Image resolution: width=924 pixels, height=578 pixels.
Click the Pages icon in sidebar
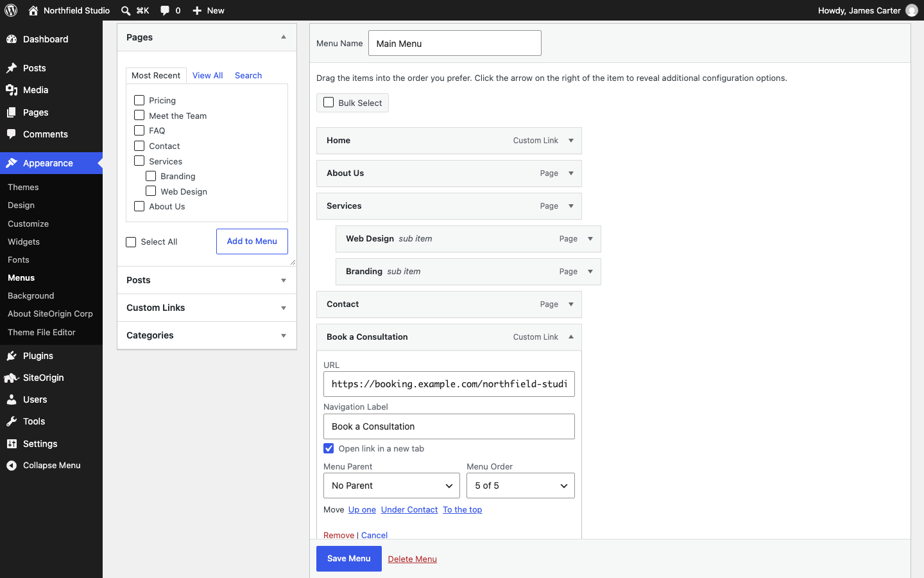tap(12, 112)
